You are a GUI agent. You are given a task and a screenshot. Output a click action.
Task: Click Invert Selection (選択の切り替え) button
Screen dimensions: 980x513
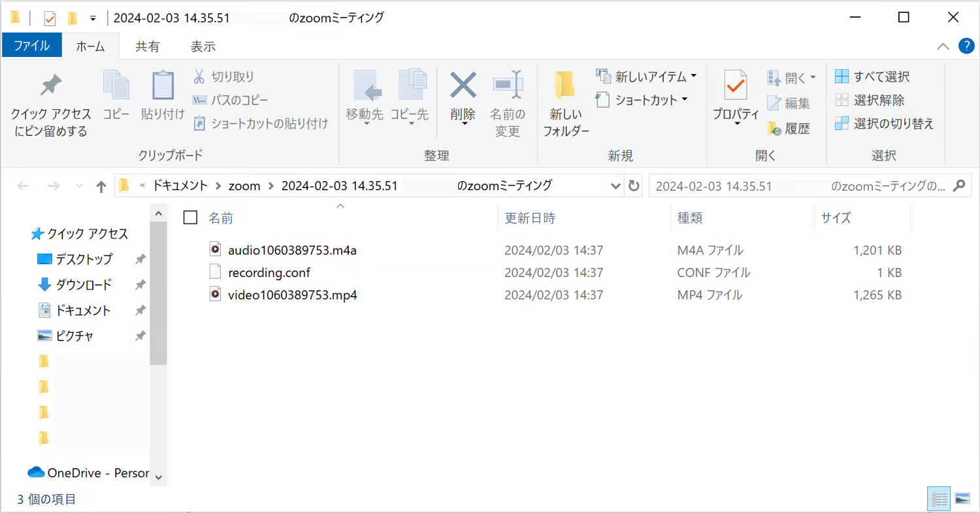click(x=885, y=124)
